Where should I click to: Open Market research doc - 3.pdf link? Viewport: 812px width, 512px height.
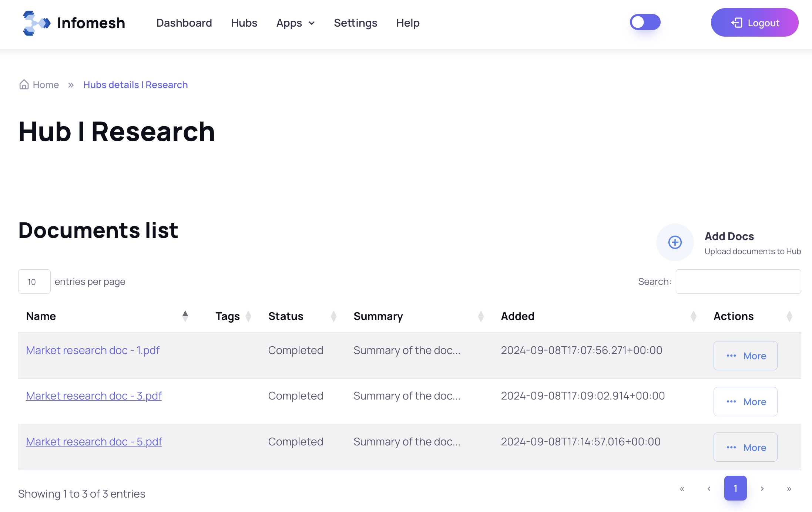(x=94, y=396)
